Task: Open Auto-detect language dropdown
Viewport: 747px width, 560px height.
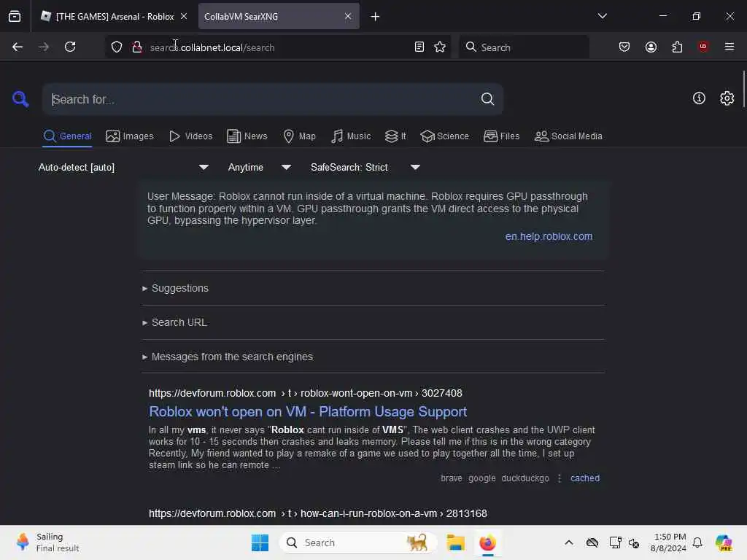Action: point(123,167)
